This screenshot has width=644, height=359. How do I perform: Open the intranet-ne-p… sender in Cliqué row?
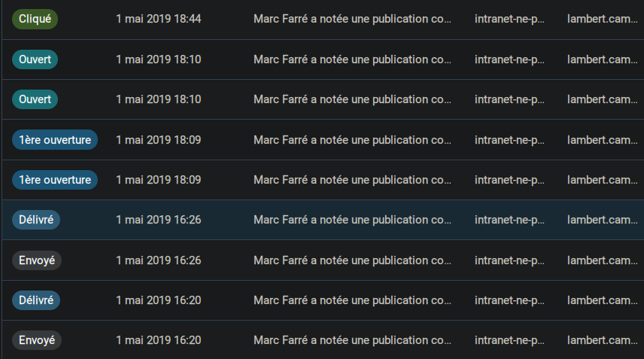[509, 19]
